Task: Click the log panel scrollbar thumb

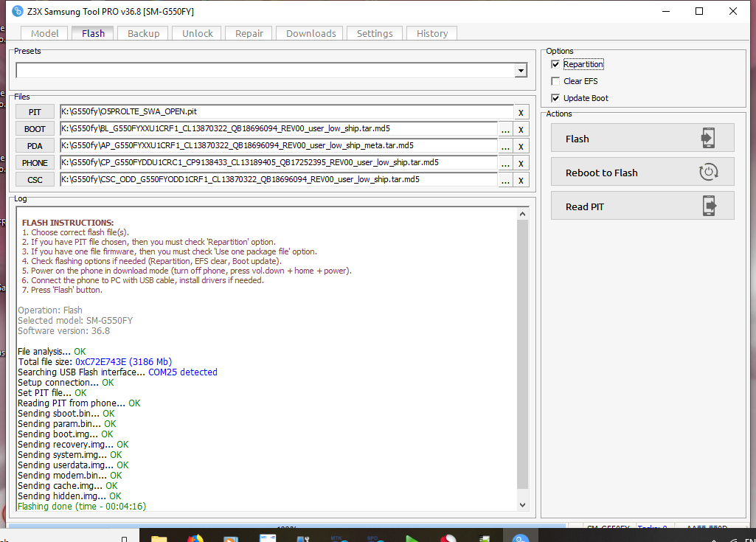Action: (x=523, y=354)
